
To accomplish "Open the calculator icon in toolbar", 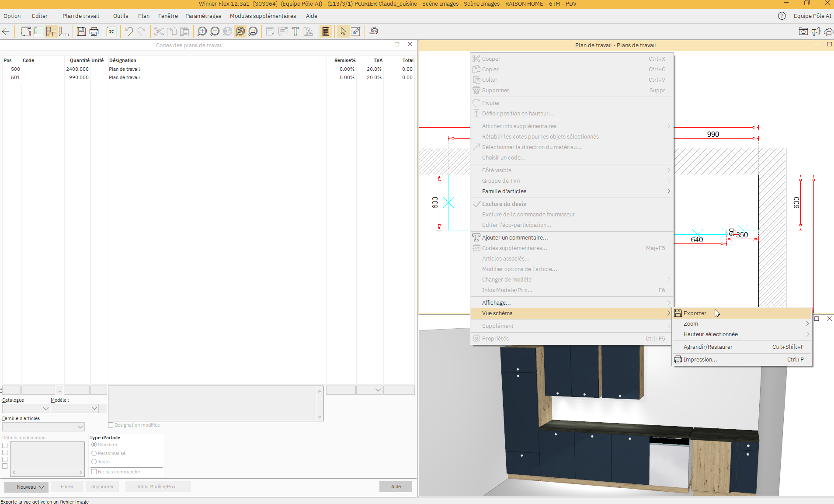I will [326, 31].
